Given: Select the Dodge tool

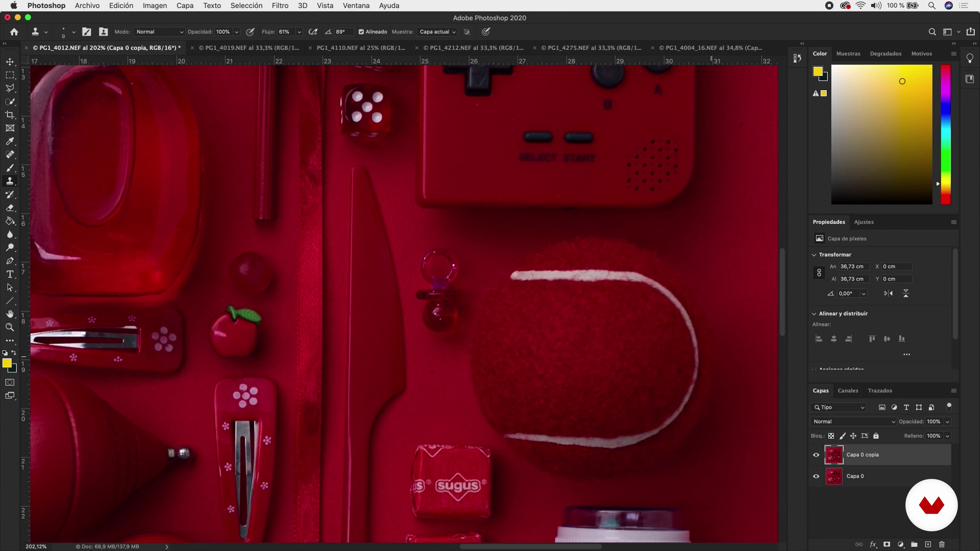Looking at the screenshot, I should (10, 248).
